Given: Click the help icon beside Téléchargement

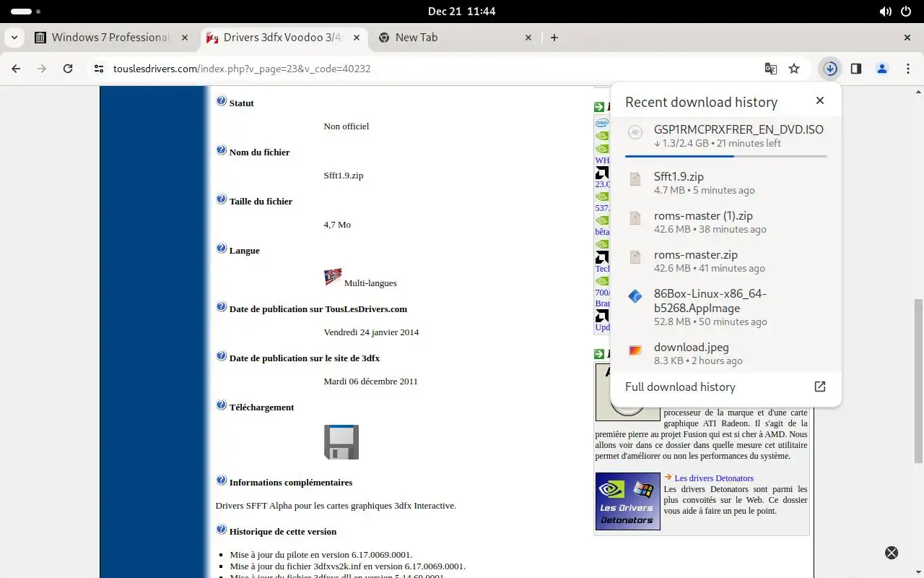Looking at the screenshot, I should (222, 405).
